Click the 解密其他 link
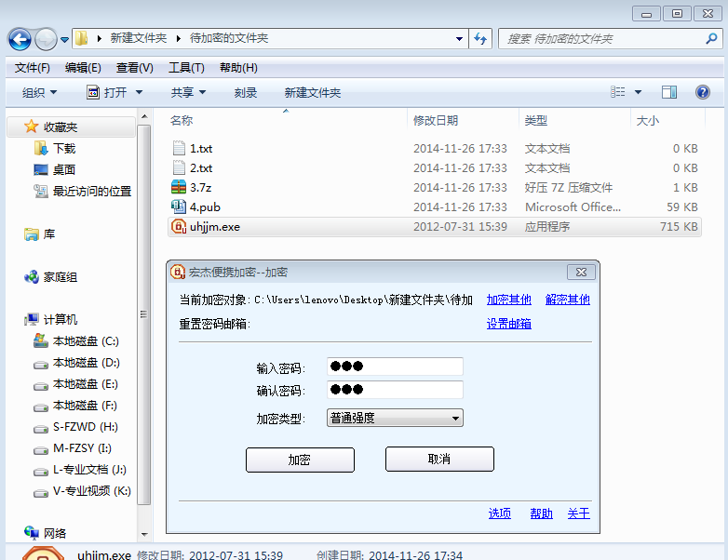This screenshot has height=560, width=728. [x=567, y=300]
